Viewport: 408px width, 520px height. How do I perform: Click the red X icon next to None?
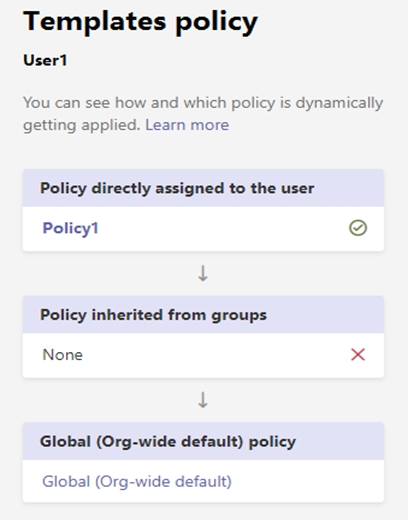(x=358, y=355)
